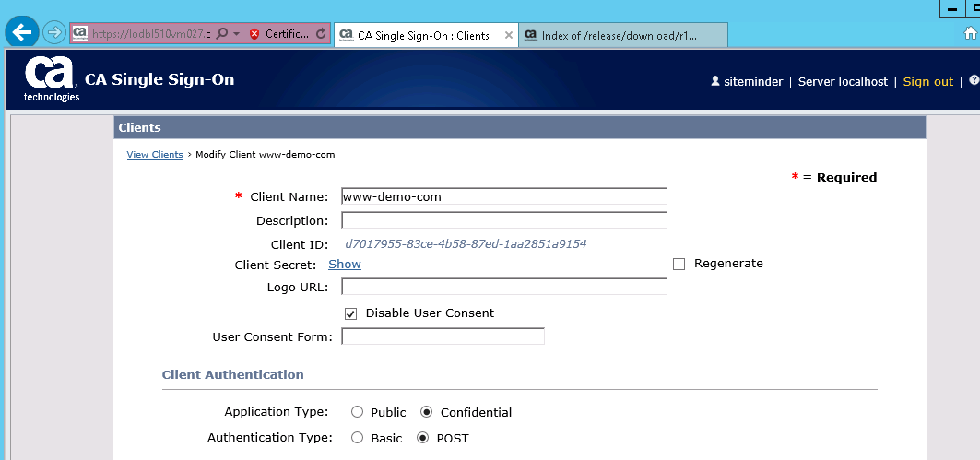The width and height of the screenshot is (980, 460).
Task: Switch to Index of /release/download tab
Action: (611, 36)
